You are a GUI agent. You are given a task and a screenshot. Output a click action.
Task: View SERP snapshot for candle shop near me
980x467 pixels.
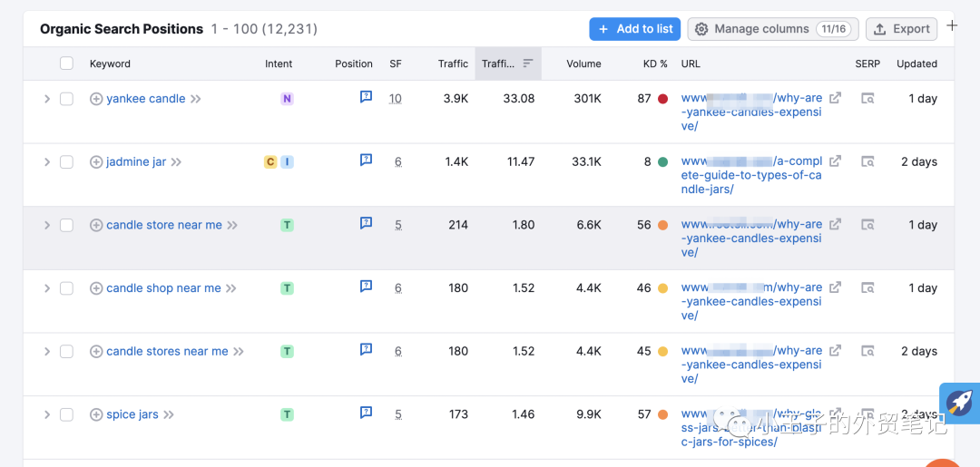pyautogui.click(x=867, y=288)
